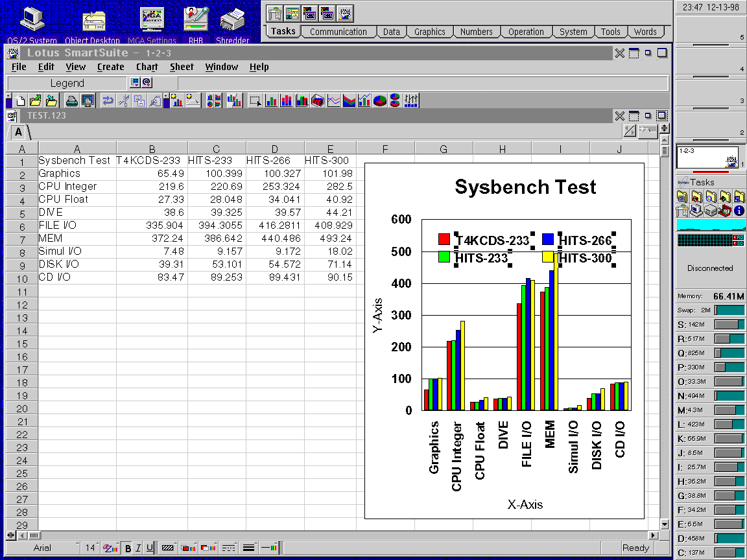Click the open folder toolbar icon
Viewport: 747px width, 560px height.
point(36,100)
